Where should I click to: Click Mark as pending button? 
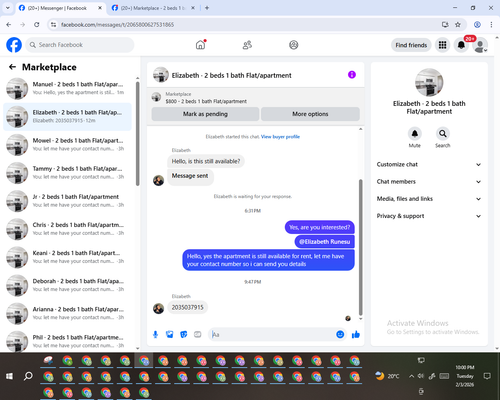(x=205, y=114)
